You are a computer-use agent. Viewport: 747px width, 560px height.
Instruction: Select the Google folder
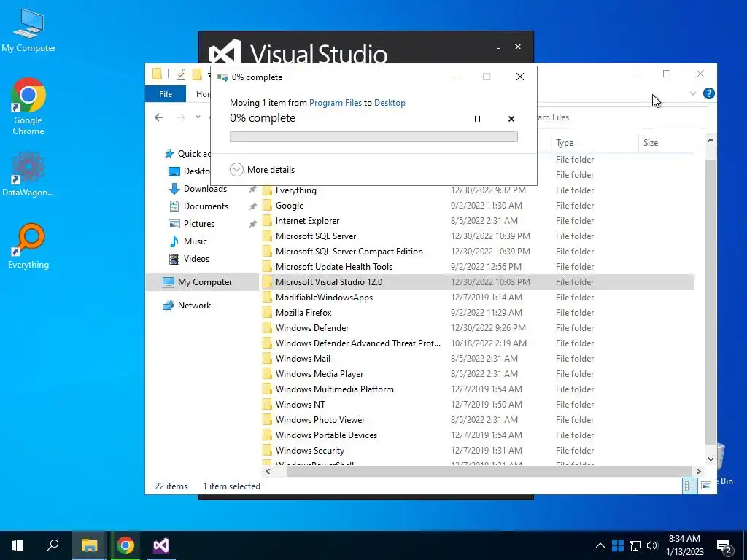pos(478,205)
